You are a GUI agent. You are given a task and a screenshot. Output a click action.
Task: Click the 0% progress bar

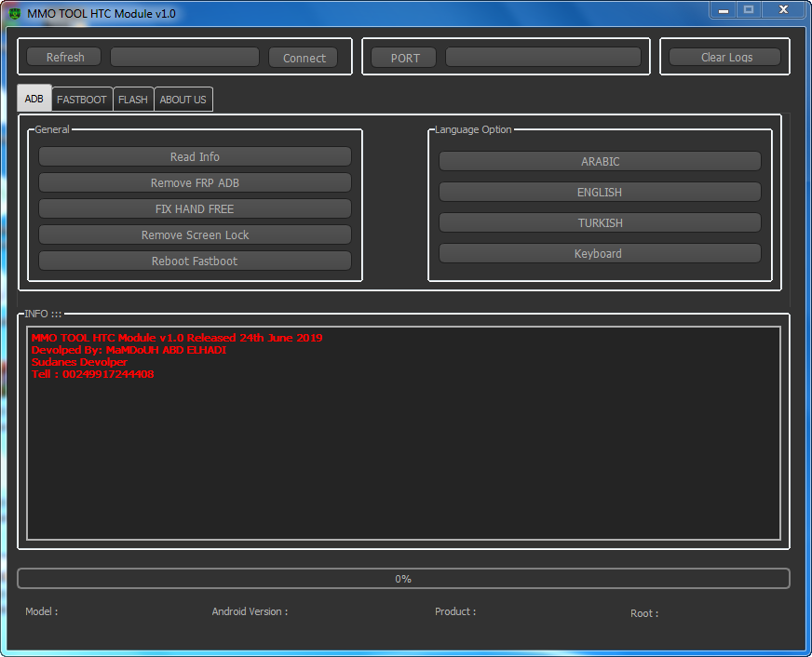(403, 579)
